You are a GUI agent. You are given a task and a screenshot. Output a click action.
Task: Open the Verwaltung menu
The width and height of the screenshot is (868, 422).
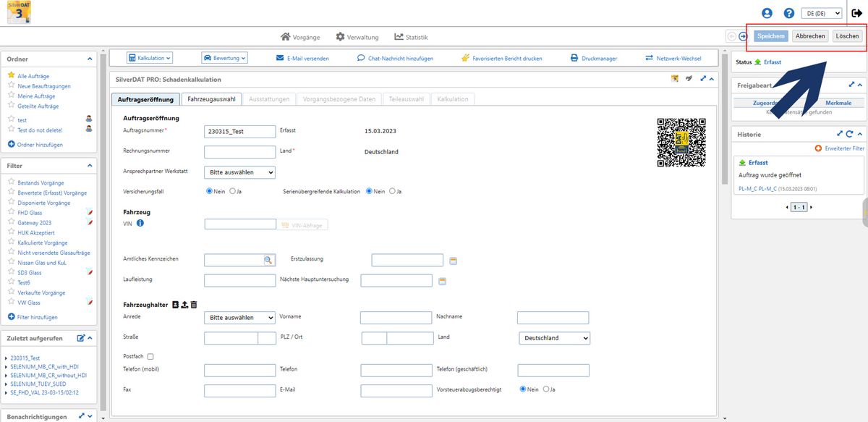(x=357, y=37)
